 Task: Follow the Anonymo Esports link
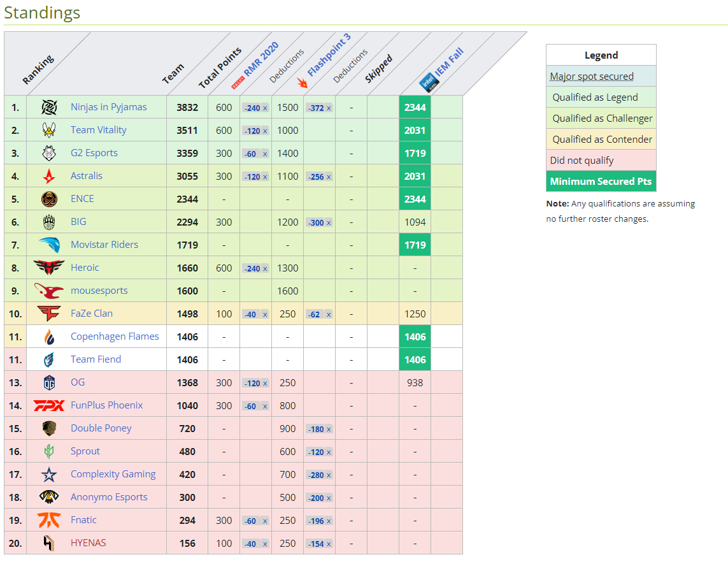pos(109,496)
